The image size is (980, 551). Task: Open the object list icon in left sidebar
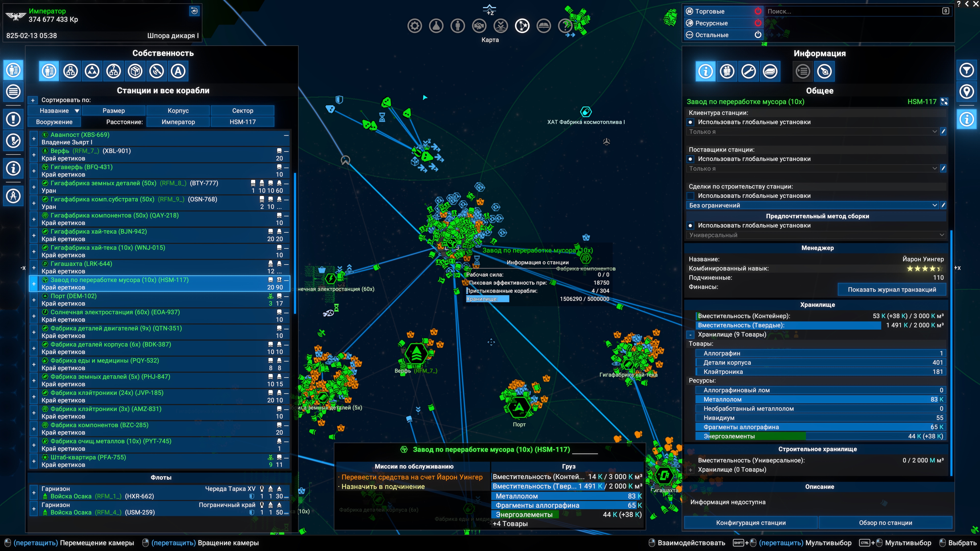click(13, 92)
